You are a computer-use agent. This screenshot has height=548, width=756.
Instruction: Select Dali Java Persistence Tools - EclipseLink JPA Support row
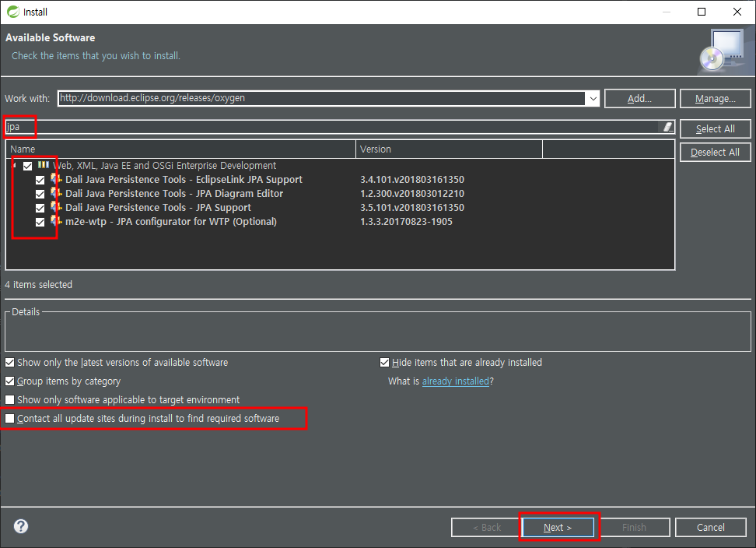pyautogui.click(x=184, y=180)
